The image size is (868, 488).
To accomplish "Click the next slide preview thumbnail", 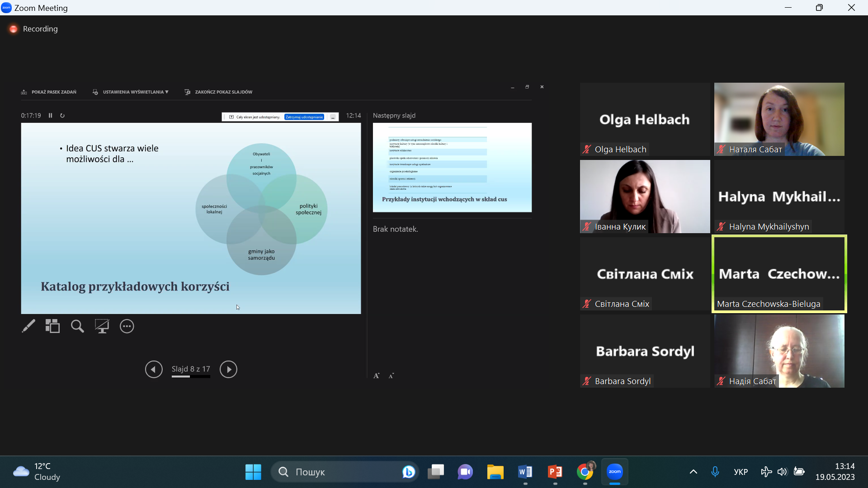I will (x=452, y=167).
